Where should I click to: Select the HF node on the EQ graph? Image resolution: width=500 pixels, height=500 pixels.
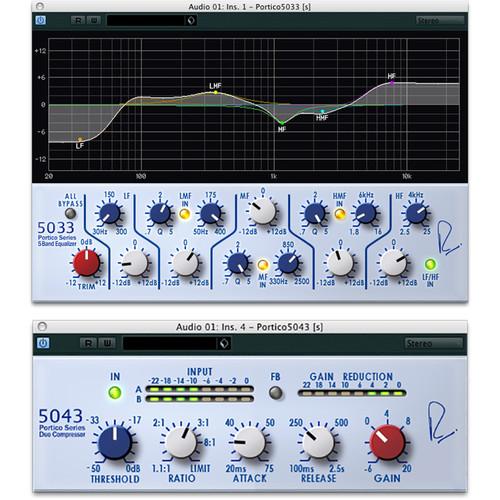point(392,83)
